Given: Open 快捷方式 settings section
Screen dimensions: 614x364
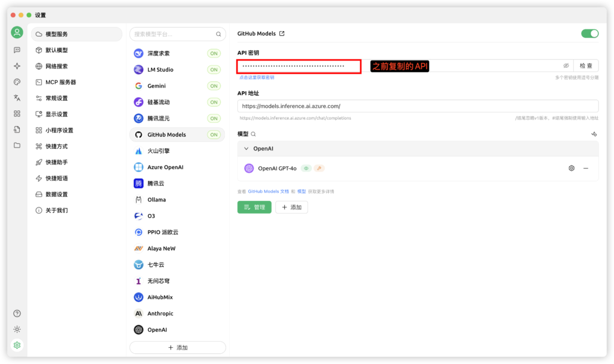Looking at the screenshot, I should [77, 146].
